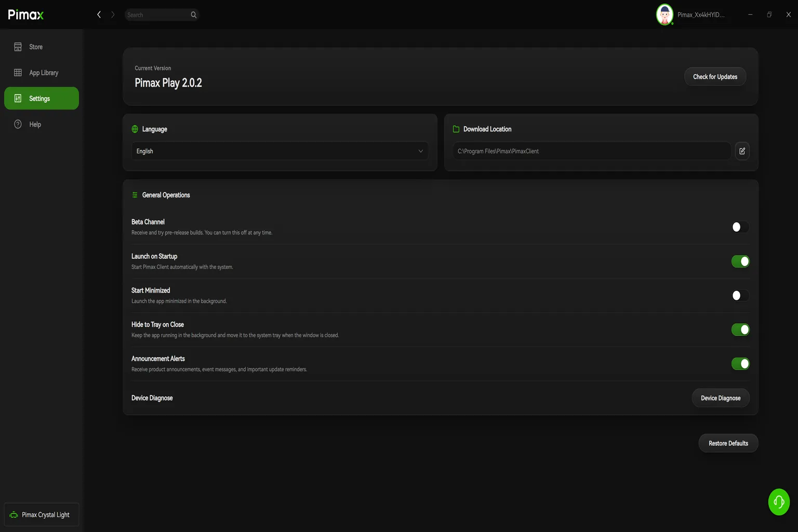Open the Store page
Image resolution: width=798 pixels, height=532 pixels.
pyautogui.click(x=42, y=47)
